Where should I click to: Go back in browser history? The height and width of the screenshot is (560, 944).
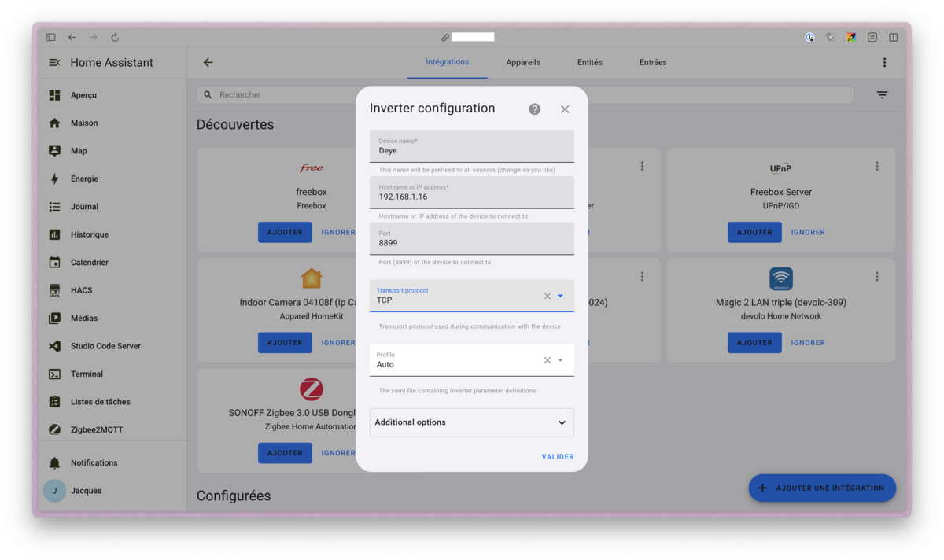(72, 37)
